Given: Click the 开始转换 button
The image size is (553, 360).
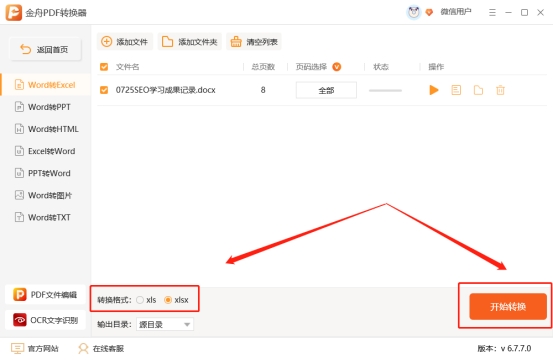Looking at the screenshot, I should coord(508,306).
